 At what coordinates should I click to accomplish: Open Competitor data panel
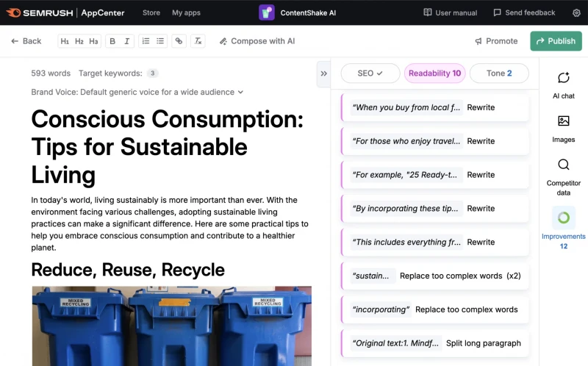(563, 177)
